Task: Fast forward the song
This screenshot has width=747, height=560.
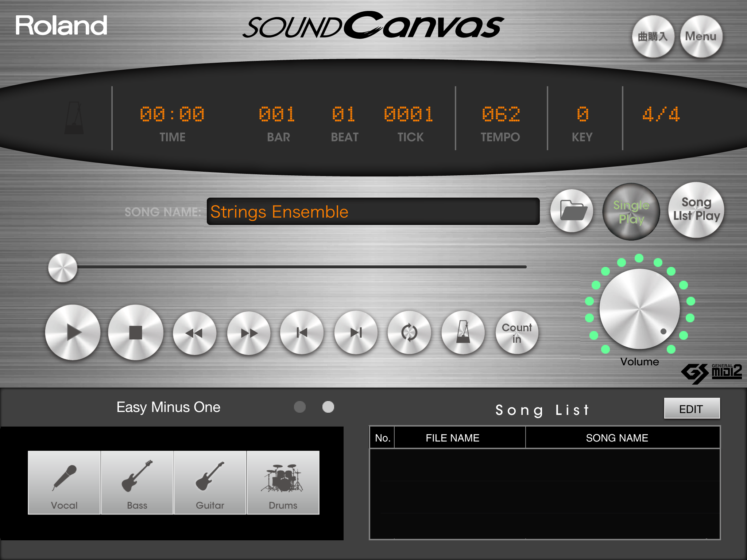Action: (249, 333)
